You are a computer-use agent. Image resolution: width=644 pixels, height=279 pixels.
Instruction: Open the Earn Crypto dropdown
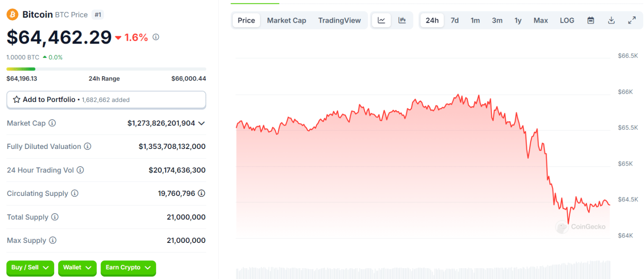tap(128, 268)
